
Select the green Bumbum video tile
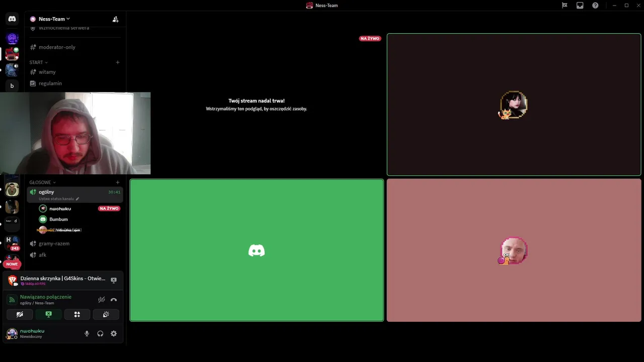tap(257, 250)
